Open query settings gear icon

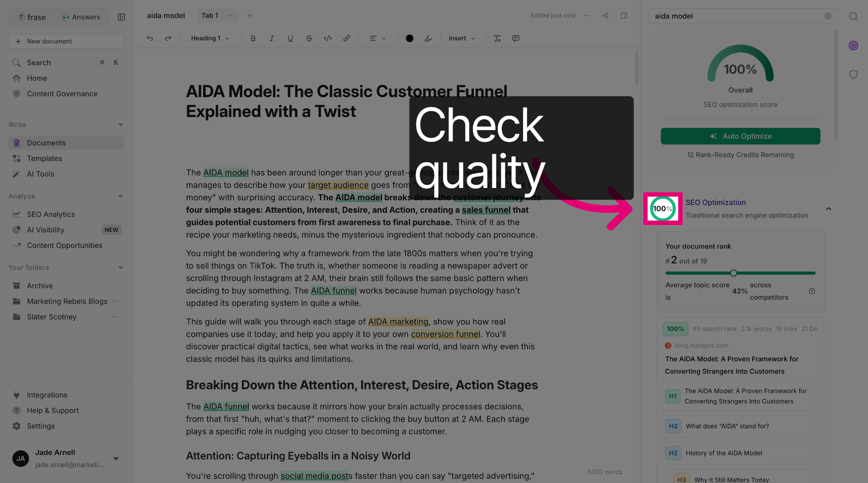click(828, 16)
